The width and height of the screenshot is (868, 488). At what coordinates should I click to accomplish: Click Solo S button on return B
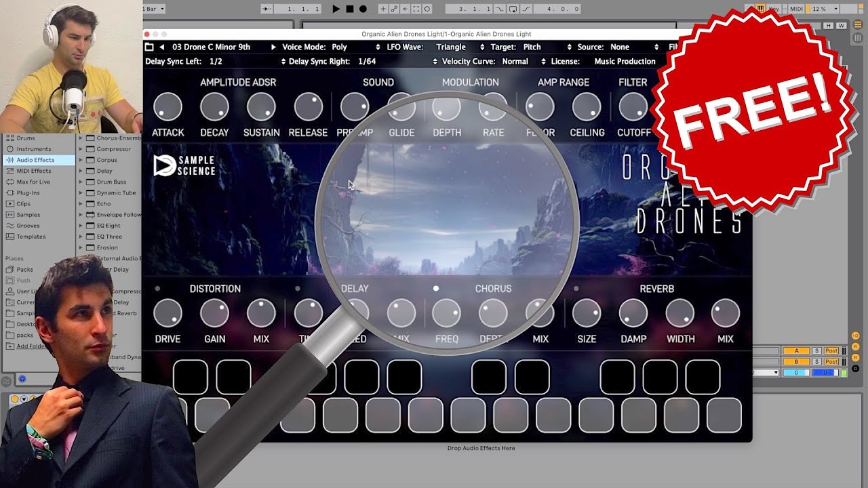(816, 362)
